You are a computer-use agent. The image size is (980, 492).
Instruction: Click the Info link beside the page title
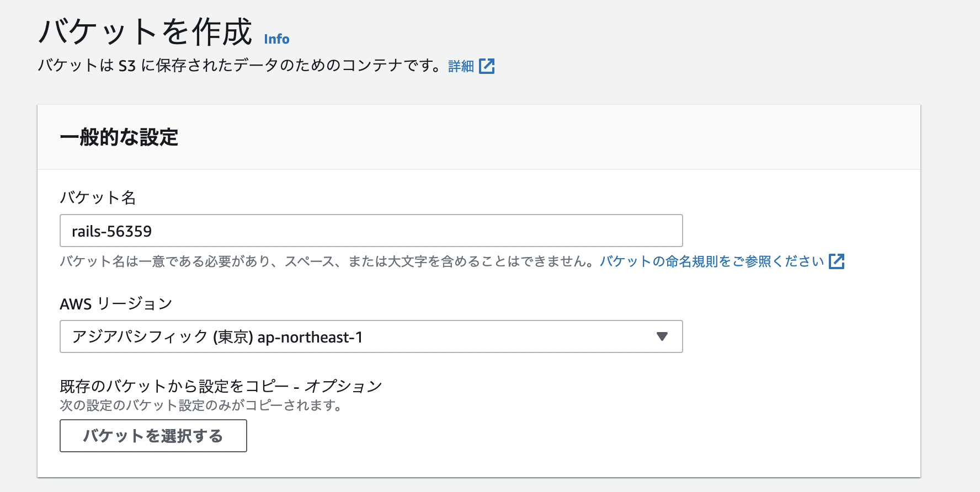[x=276, y=39]
